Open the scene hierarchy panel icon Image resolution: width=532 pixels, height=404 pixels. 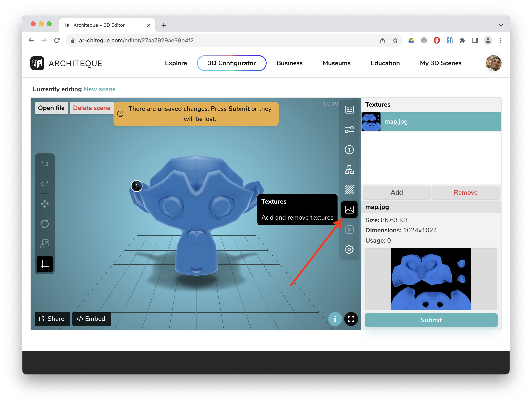(349, 170)
